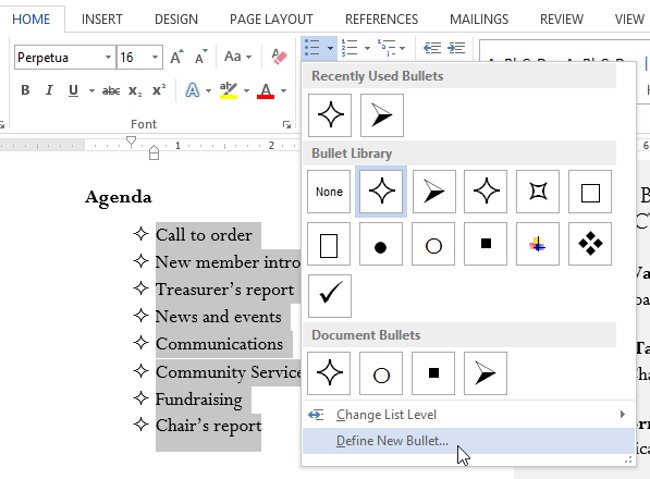The width and height of the screenshot is (650, 479).
Task: Open the PAGE LAYOUT tab
Action: [x=270, y=19]
